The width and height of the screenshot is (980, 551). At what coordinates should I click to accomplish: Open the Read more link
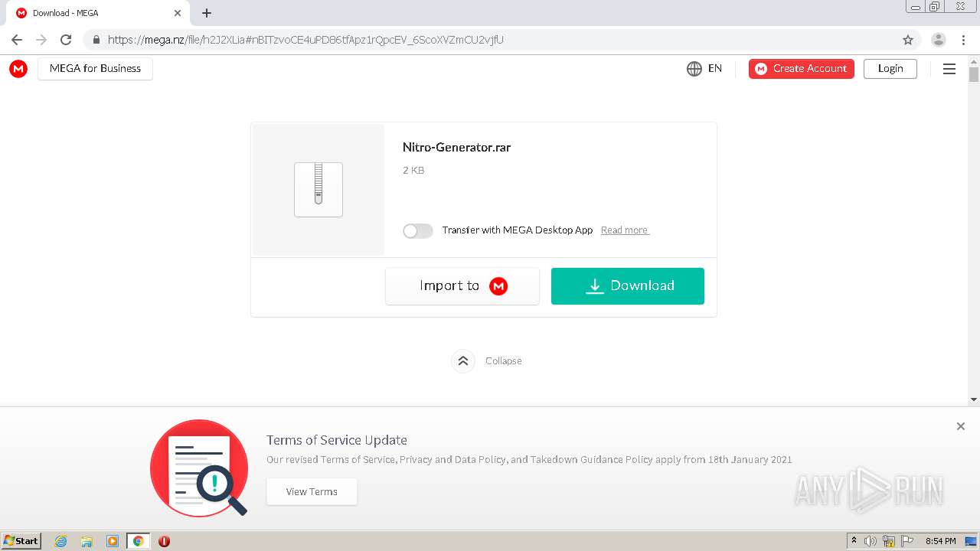(x=625, y=230)
